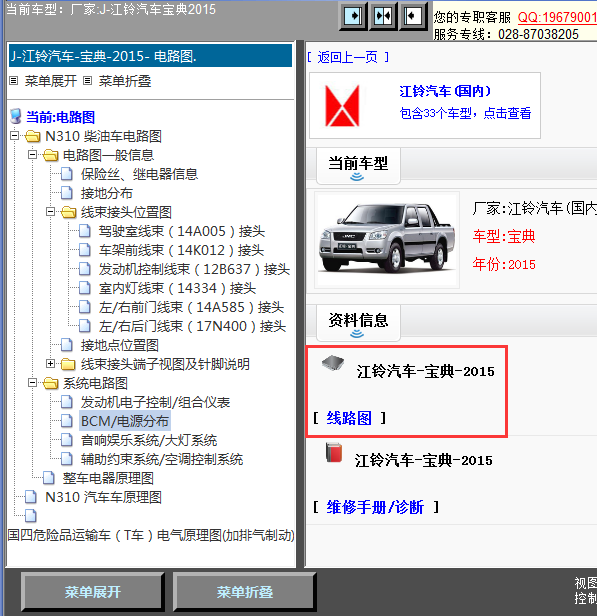The image size is (597, 616).
Task: Click the page icon of BCM/电源分布
Action: [67, 421]
